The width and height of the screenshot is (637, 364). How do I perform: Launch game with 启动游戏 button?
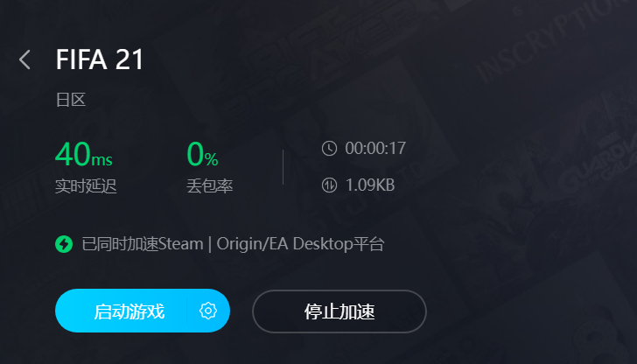[129, 311]
